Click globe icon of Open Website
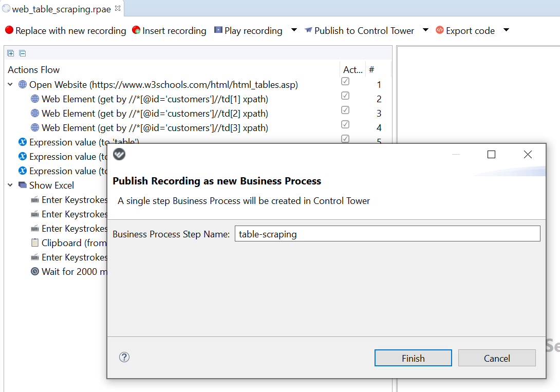 point(23,85)
